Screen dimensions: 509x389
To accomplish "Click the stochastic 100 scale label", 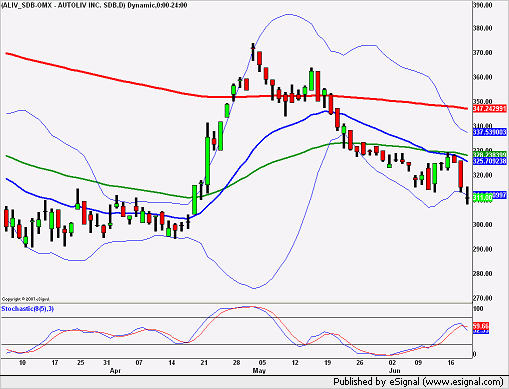I will click(x=478, y=309).
